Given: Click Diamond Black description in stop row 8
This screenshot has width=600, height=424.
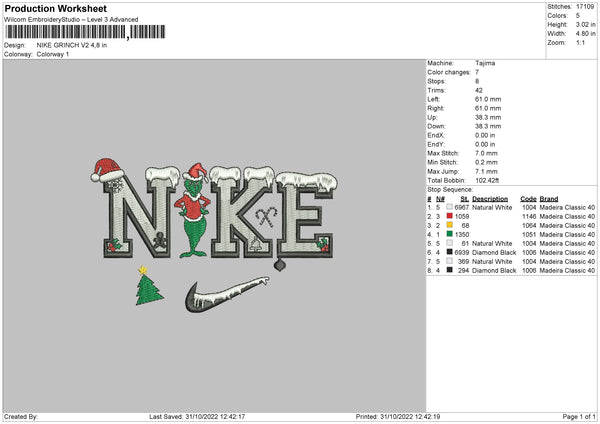Looking at the screenshot, I should [x=494, y=271].
